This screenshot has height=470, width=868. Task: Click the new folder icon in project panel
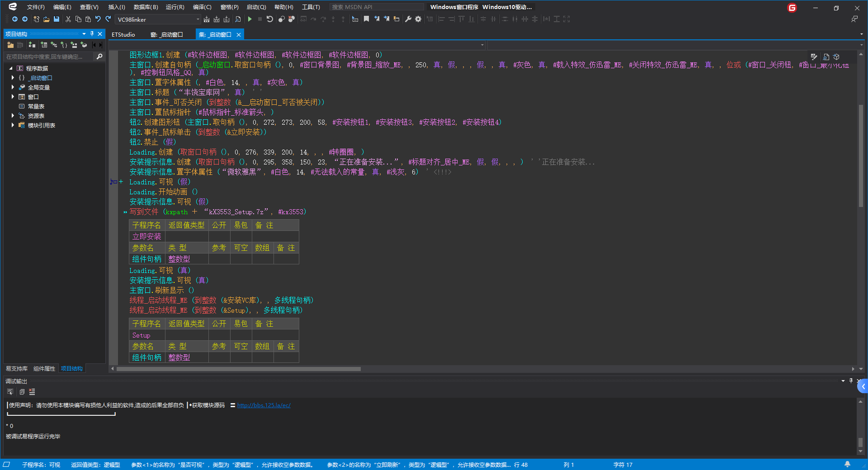click(10, 45)
